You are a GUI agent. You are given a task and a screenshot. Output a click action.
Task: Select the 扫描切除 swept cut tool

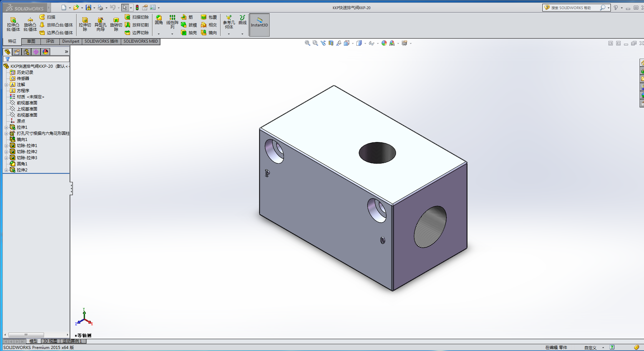137,17
